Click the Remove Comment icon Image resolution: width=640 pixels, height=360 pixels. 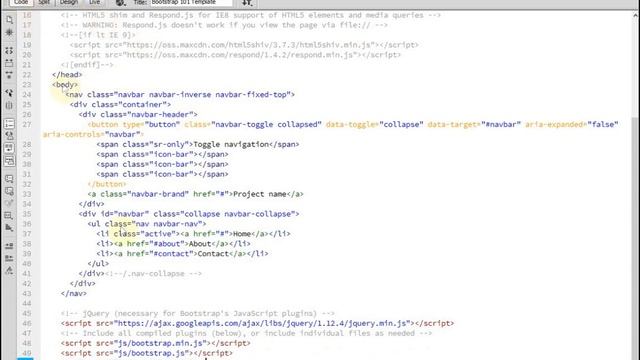coord(9,191)
